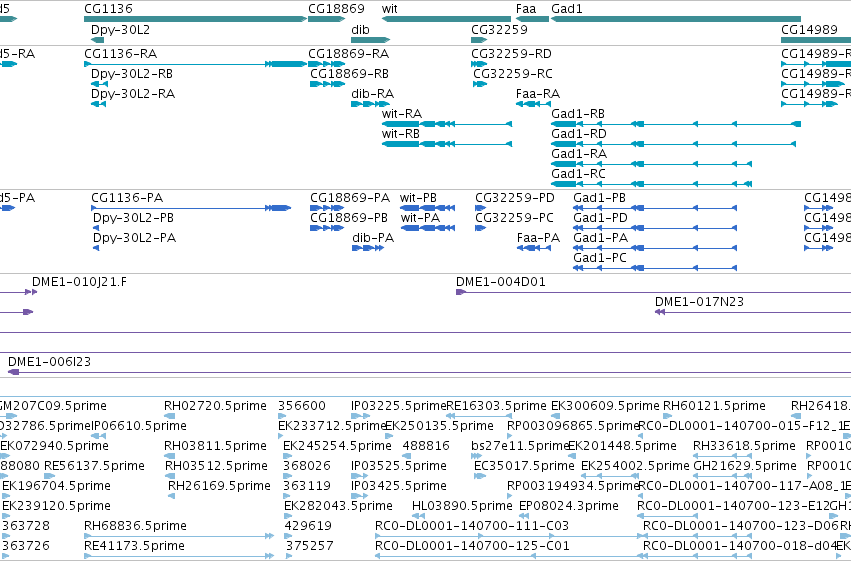The height and width of the screenshot is (561, 851).
Task: Select the wit-RA transcript label
Action: point(402,114)
